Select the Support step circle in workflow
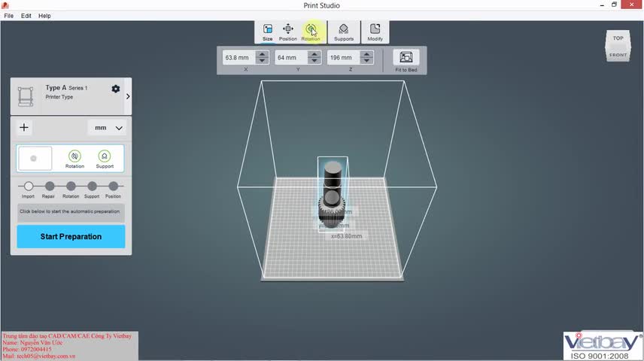The width and height of the screenshot is (644, 361). click(x=92, y=186)
